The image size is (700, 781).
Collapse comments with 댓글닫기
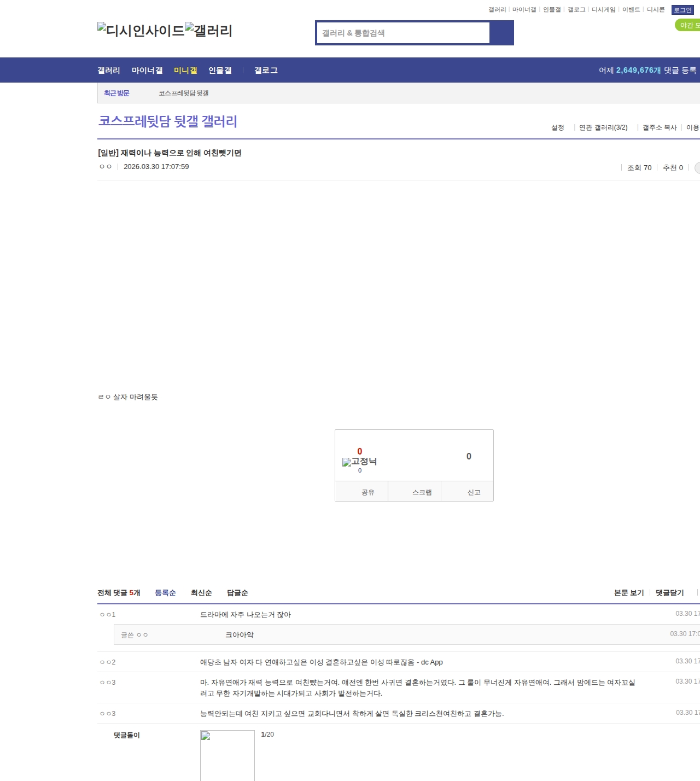669,593
